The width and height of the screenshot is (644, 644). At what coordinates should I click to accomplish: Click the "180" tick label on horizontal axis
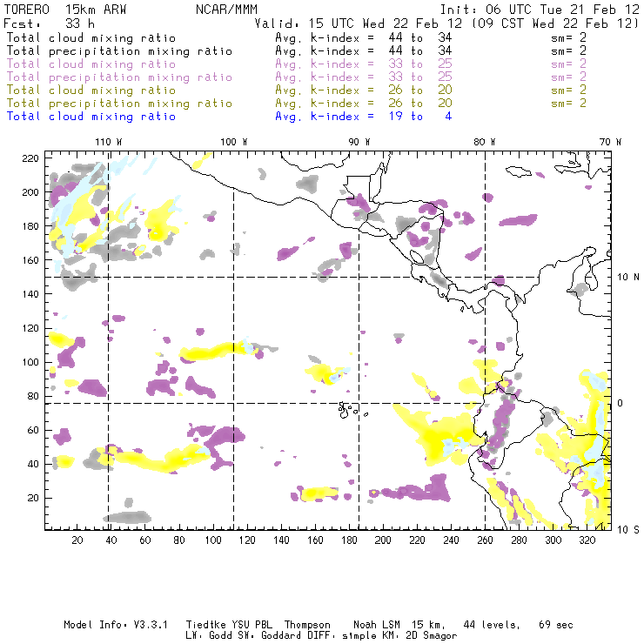pyautogui.click(x=349, y=540)
